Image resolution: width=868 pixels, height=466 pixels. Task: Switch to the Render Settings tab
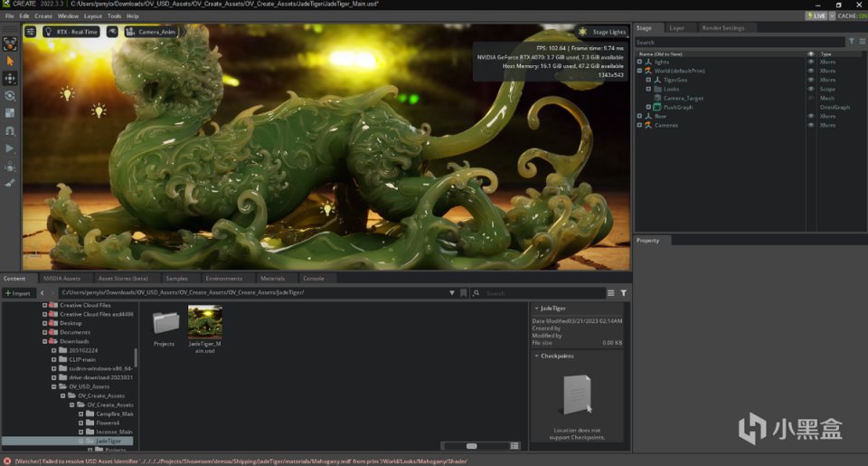[722, 28]
